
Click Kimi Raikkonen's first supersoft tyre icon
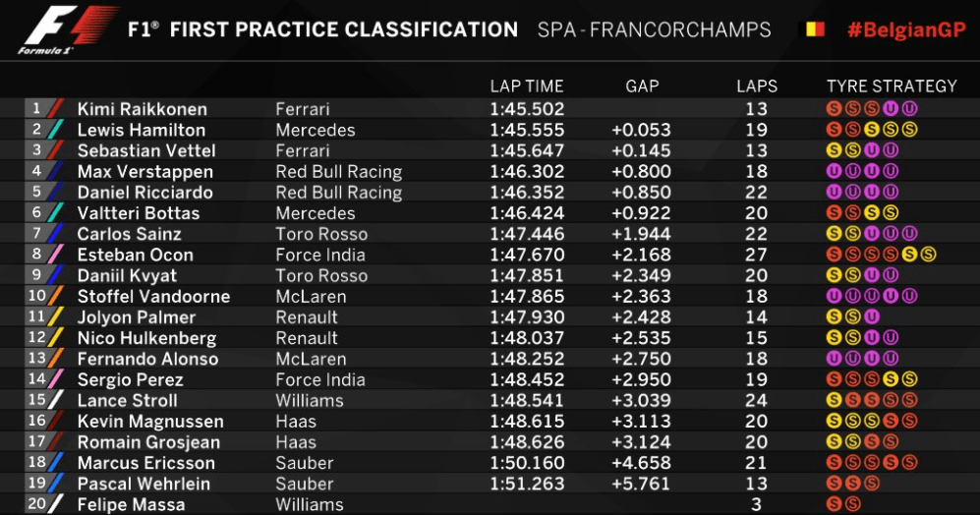click(x=834, y=109)
